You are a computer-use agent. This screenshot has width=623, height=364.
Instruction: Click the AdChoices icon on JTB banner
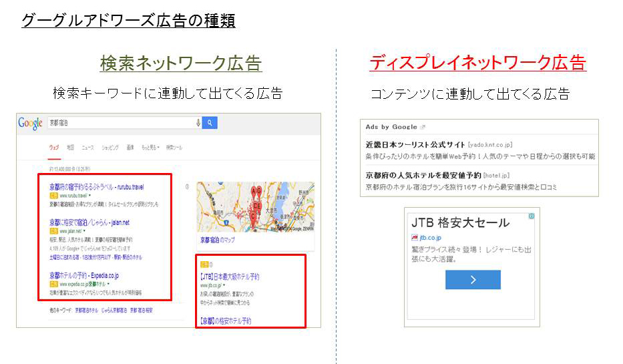532,216
